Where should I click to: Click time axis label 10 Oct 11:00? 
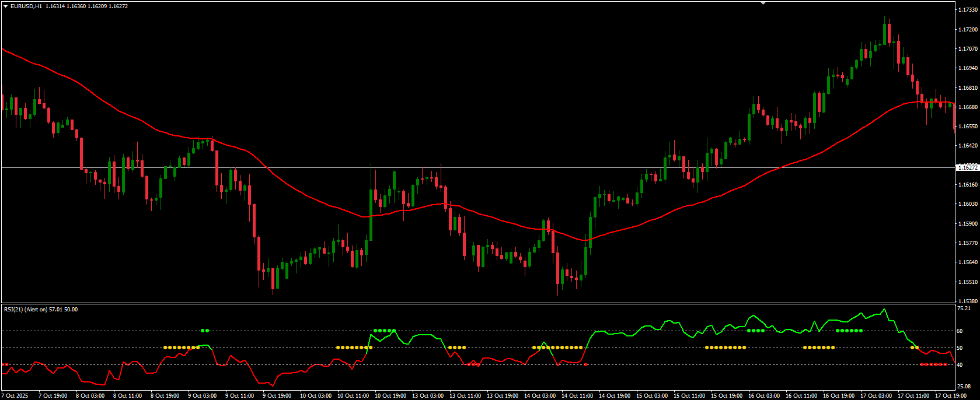coord(353,396)
